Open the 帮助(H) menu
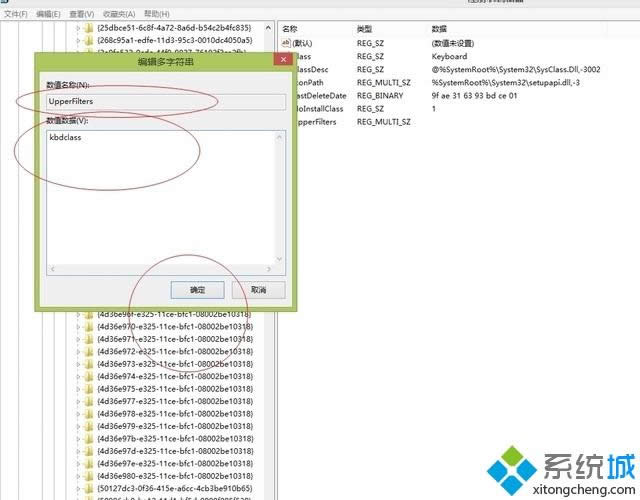 [156, 15]
